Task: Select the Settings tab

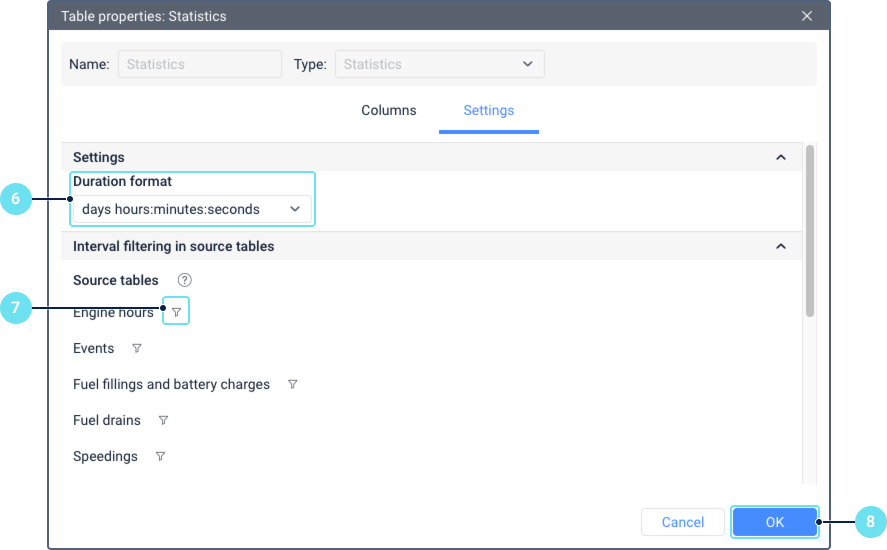Action: (x=489, y=110)
